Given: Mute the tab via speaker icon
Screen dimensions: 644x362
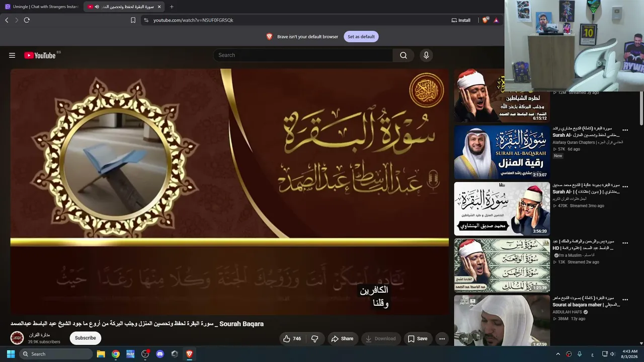Looking at the screenshot, I should (x=97, y=7).
